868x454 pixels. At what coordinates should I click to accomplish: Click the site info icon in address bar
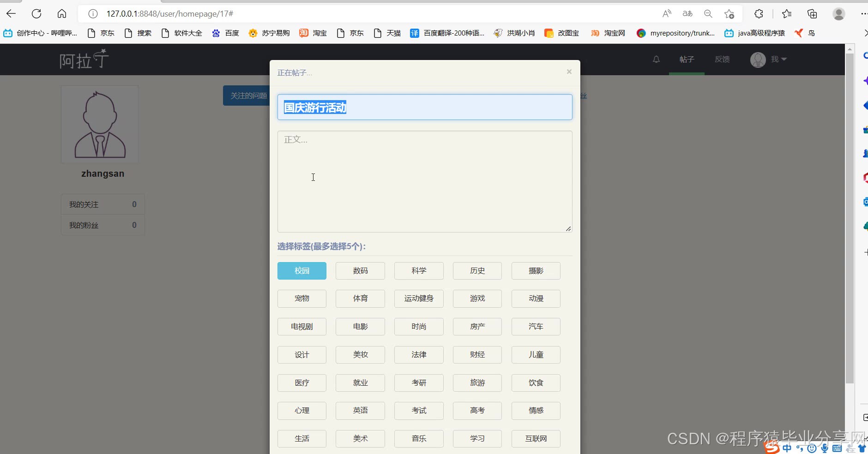[93, 14]
